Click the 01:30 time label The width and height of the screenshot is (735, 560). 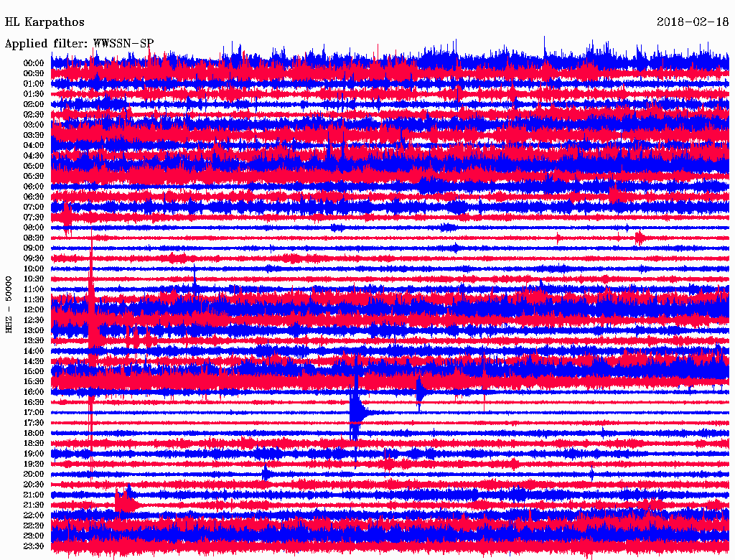pos(34,94)
